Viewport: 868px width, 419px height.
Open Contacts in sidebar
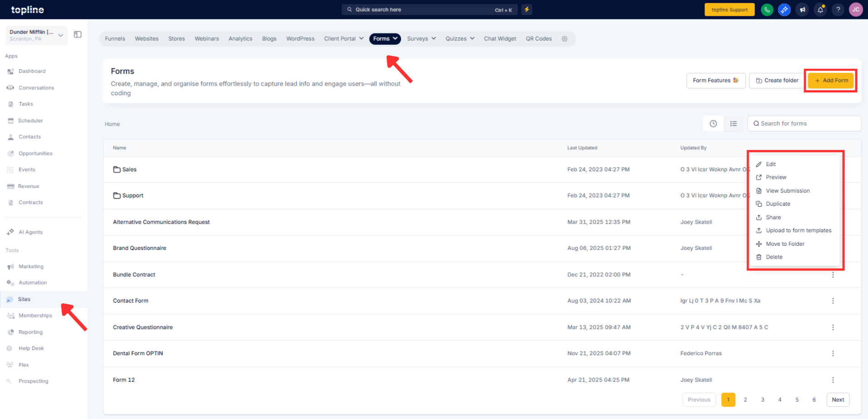point(29,137)
